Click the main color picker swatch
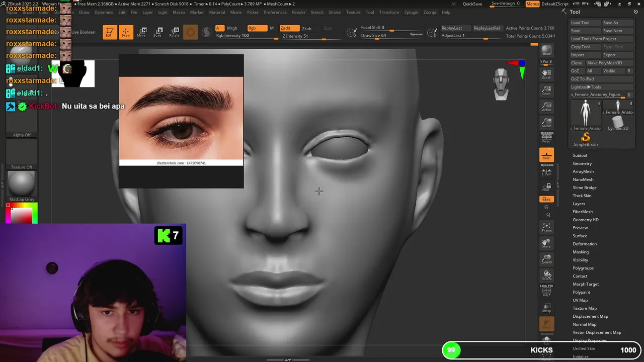This screenshot has height=362, width=644. click(x=22, y=214)
